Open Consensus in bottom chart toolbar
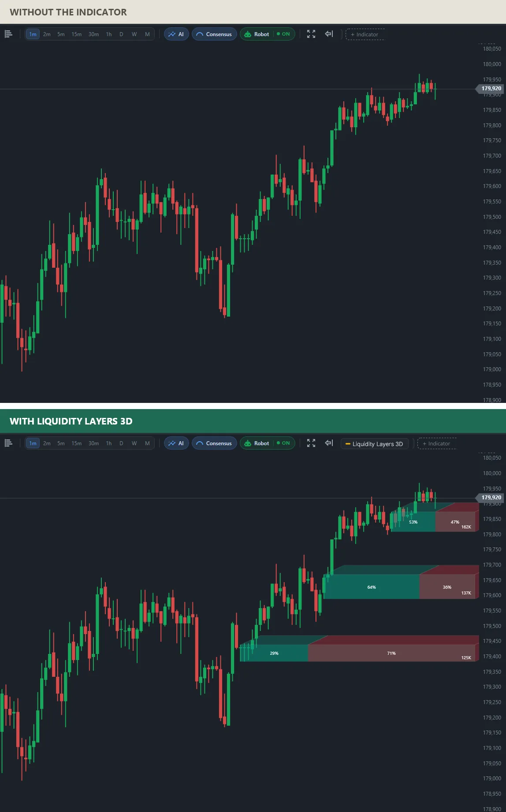Image resolution: width=506 pixels, height=812 pixels. coord(214,443)
